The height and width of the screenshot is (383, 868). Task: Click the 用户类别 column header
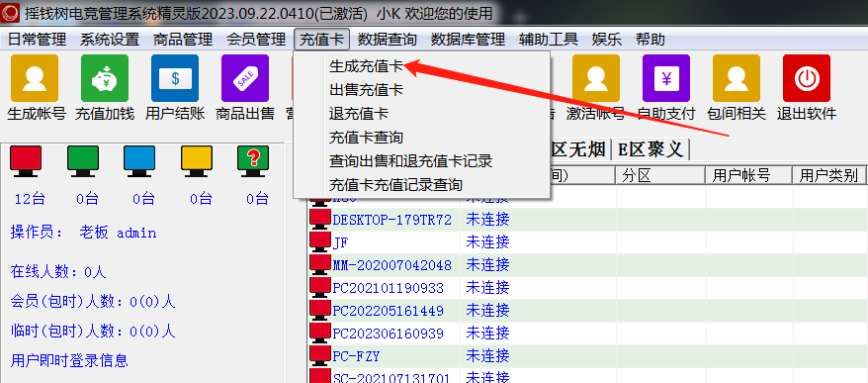click(828, 176)
